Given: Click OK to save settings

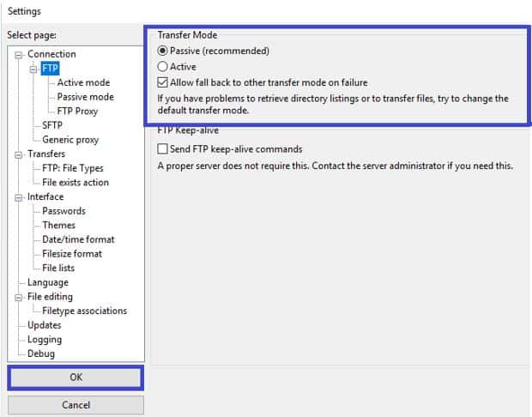Looking at the screenshot, I should pyautogui.click(x=76, y=378).
